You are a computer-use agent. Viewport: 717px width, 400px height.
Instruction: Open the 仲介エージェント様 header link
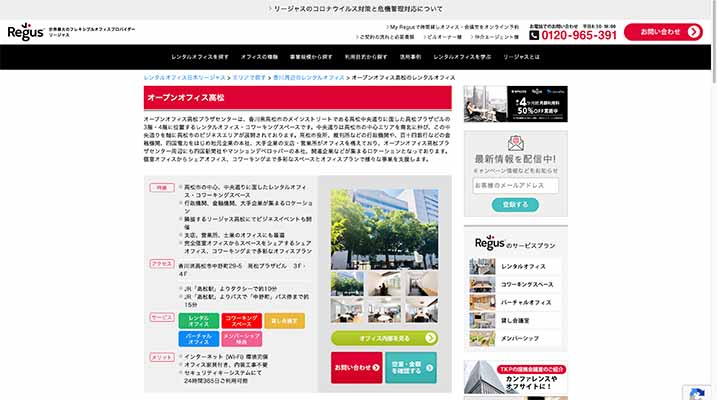494,37
